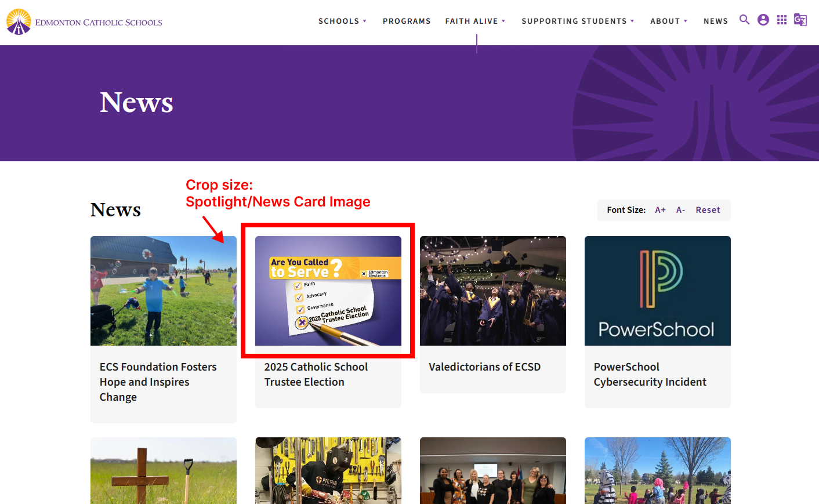Open the ECS Foundation Fosters Hope article title
The height and width of the screenshot is (504, 819).
click(158, 382)
